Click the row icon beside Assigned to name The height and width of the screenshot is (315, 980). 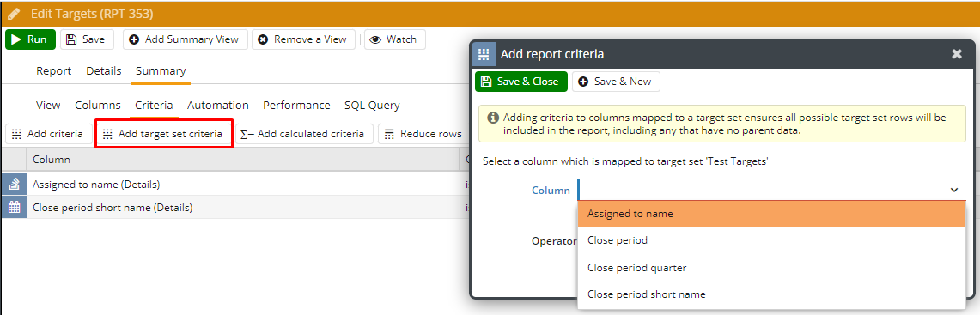pyautogui.click(x=14, y=185)
